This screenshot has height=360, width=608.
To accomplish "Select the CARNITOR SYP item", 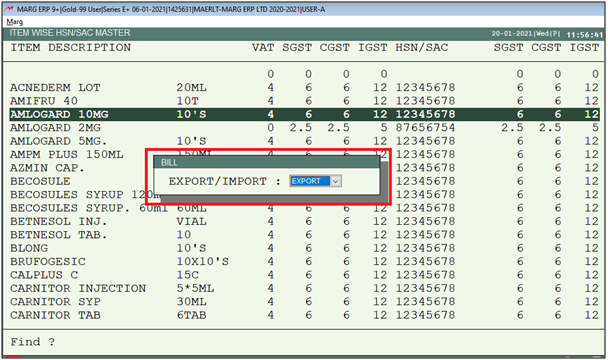I will (55, 302).
